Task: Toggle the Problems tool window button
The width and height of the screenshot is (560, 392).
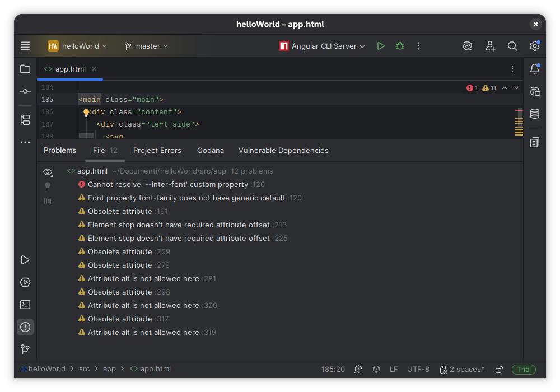Action: point(25,327)
